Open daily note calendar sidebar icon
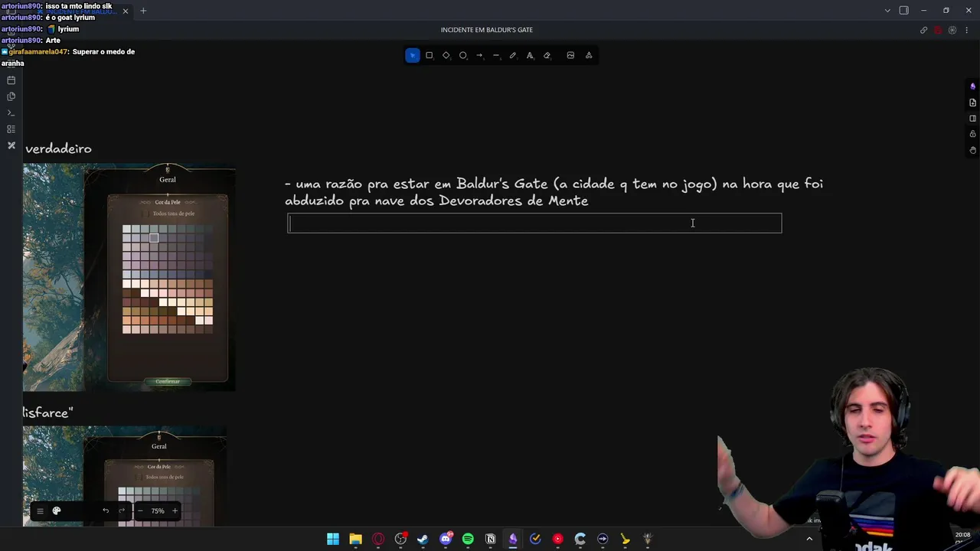Screen dimensions: 980x551 point(11,80)
